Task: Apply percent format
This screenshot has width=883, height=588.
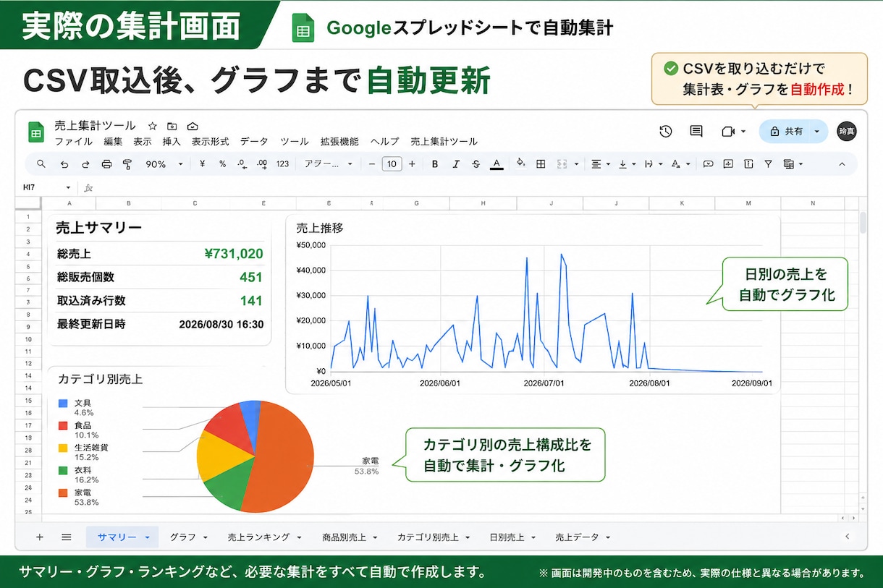Action: 222,164
